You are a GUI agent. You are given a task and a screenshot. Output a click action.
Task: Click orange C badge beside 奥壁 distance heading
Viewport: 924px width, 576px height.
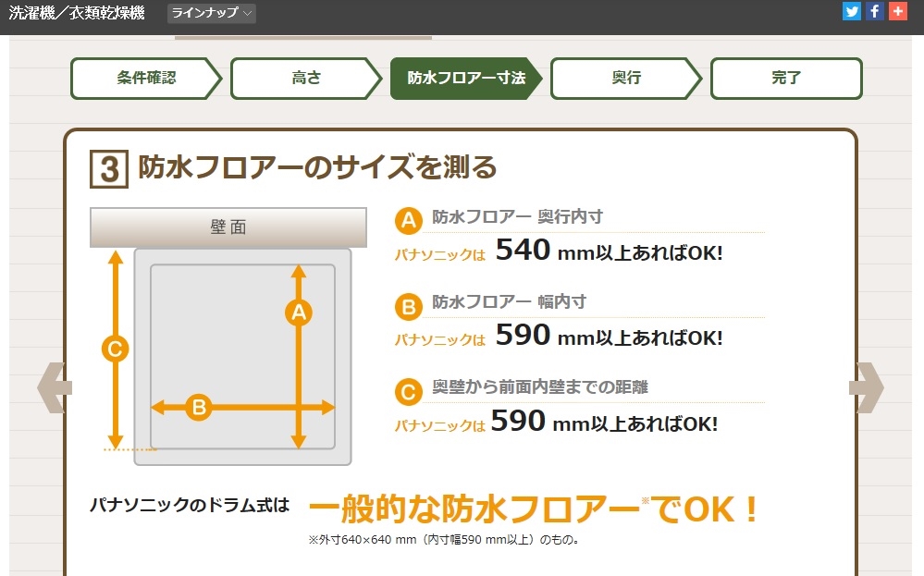pyautogui.click(x=408, y=391)
